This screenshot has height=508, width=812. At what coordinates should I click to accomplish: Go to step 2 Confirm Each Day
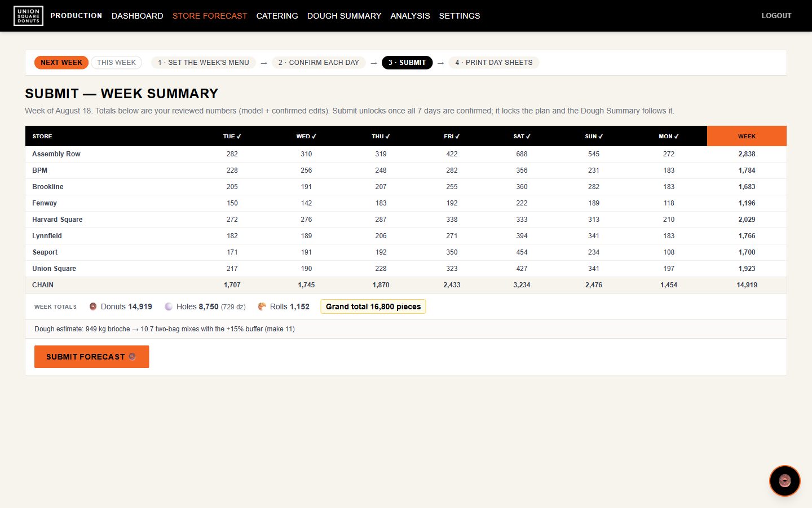tap(319, 63)
